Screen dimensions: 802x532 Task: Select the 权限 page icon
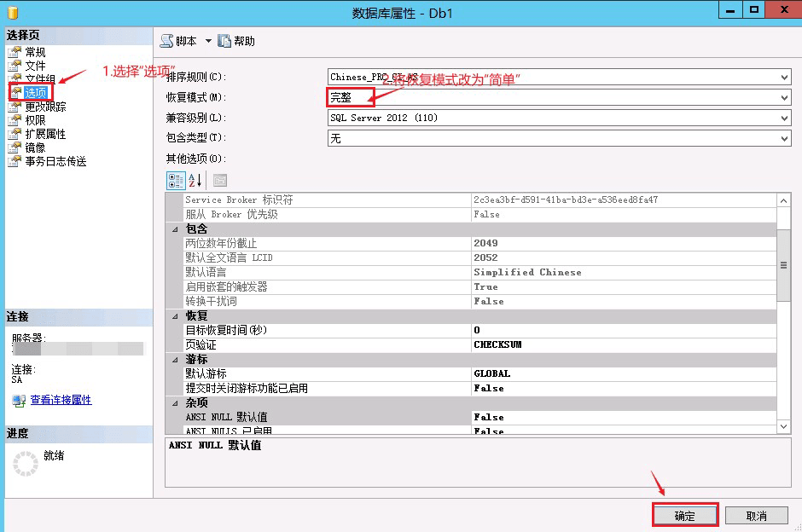15,120
